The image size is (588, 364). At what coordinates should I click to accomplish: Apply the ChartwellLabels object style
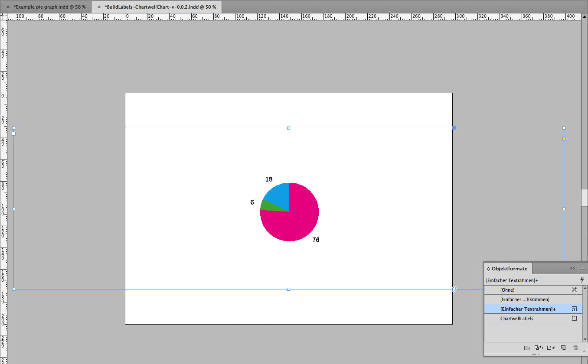pos(533,318)
